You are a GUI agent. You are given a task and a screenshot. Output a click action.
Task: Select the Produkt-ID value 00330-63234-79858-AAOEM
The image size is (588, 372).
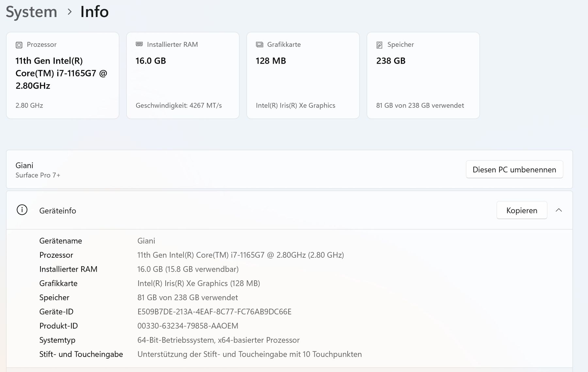(x=188, y=326)
